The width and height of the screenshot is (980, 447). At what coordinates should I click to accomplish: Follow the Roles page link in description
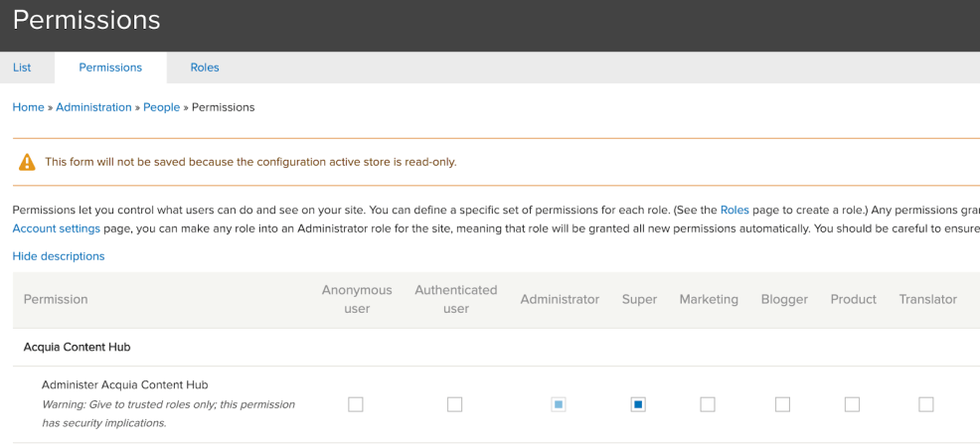[x=735, y=211]
